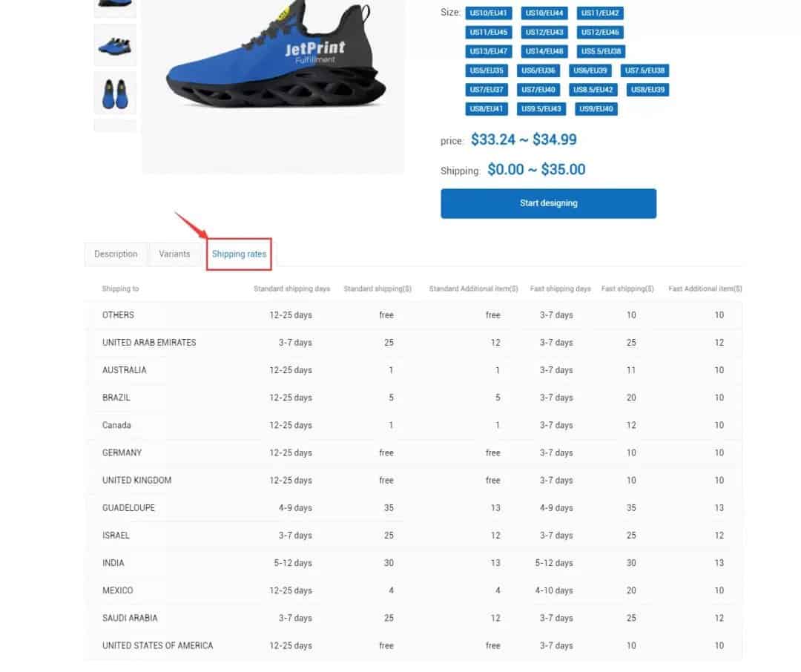This screenshot has height=672, width=801.
Task: Select the thumbnail showing two shoes from above
Action: point(115,93)
